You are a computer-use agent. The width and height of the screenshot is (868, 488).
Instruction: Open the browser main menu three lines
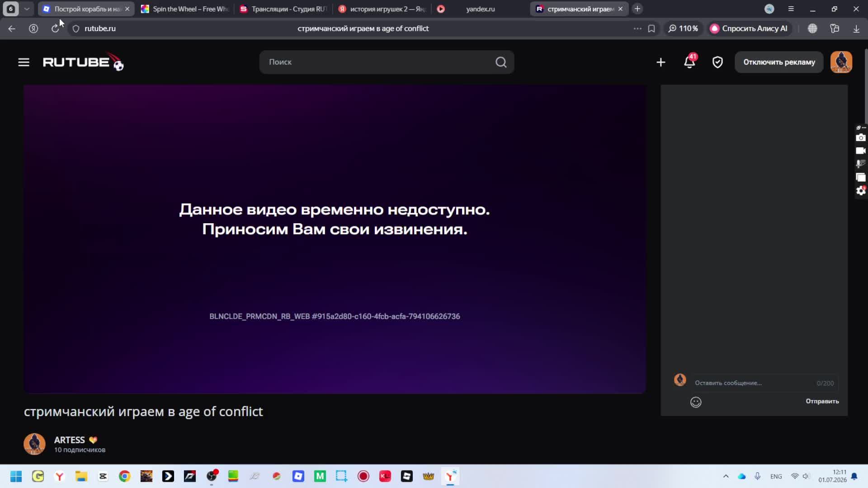[x=791, y=9]
